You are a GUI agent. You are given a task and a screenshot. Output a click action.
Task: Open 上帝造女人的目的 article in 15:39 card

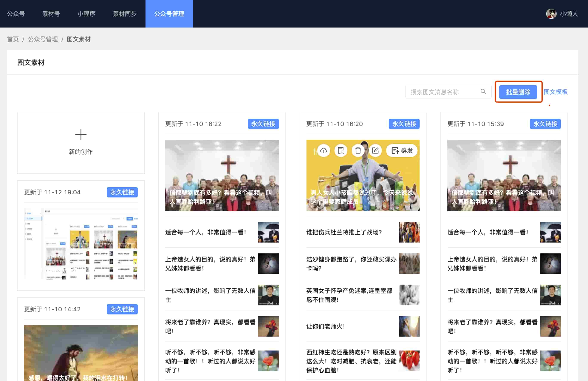coord(492,264)
